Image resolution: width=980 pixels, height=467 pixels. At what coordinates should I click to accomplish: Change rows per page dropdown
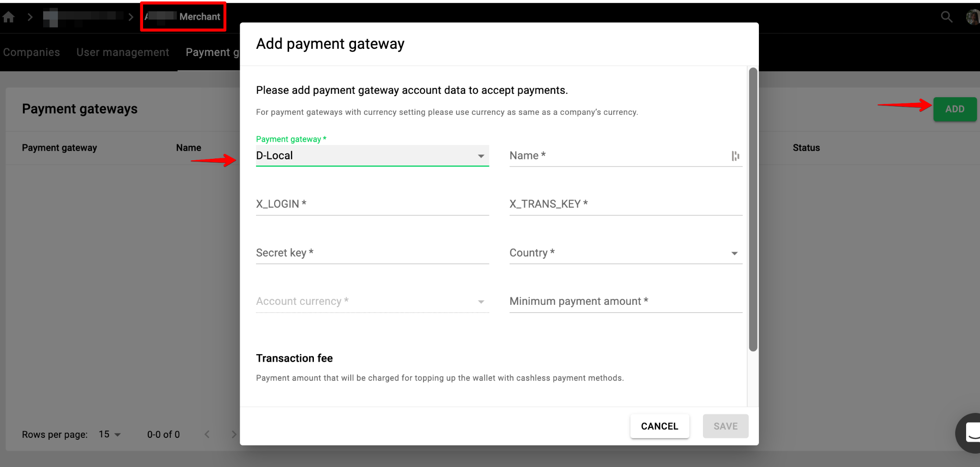(x=110, y=434)
